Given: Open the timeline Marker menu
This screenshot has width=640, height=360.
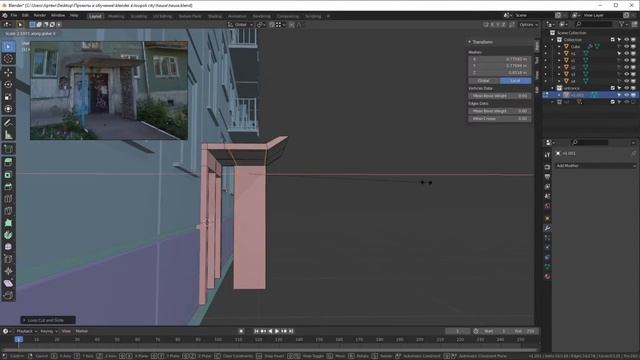Looking at the screenshot, I should (x=82, y=331).
